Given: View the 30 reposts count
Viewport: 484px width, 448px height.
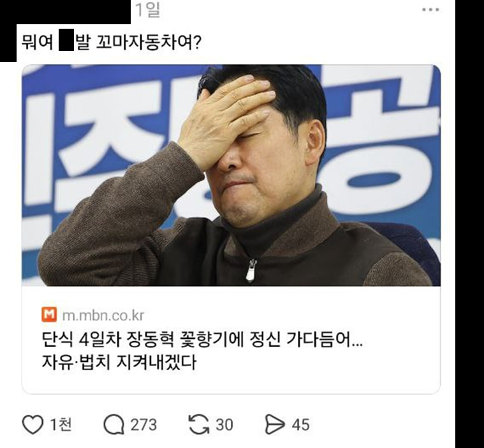Looking at the screenshot, I should pos(224,424).
